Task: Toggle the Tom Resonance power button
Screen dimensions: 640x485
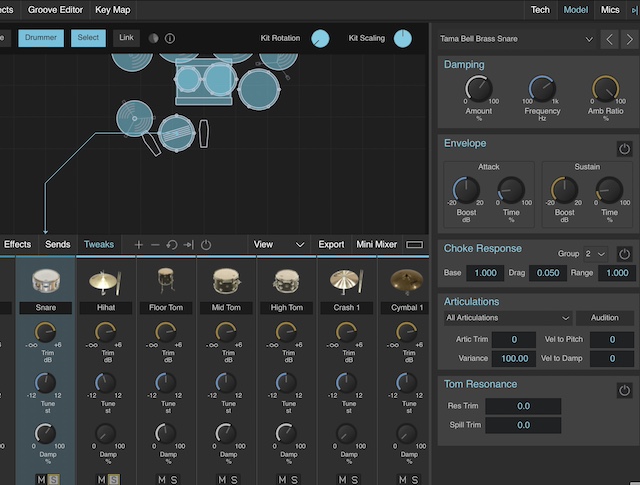Action: coord(624,389)
